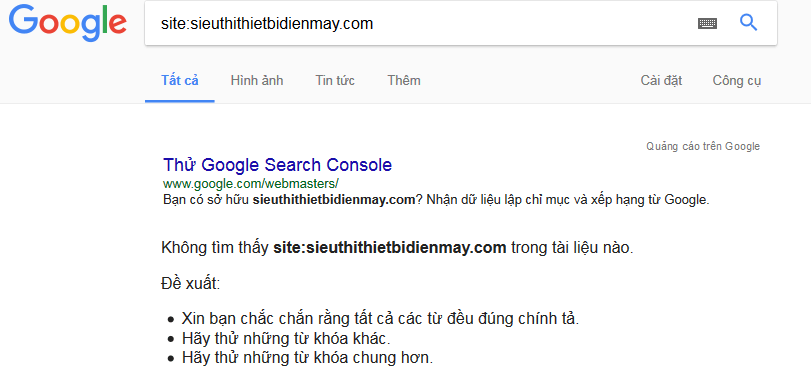Click the bold query in the Không tìm thấy message

click(389, 248)
